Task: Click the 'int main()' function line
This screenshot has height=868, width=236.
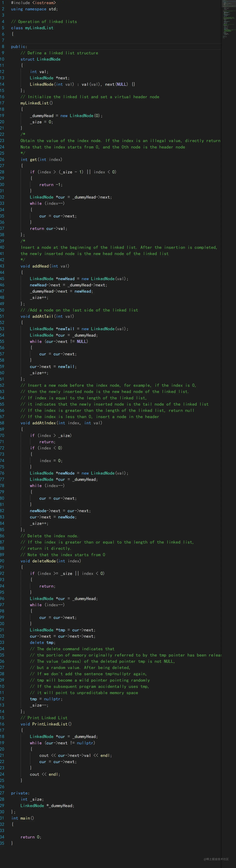Action: coord(23,819)
